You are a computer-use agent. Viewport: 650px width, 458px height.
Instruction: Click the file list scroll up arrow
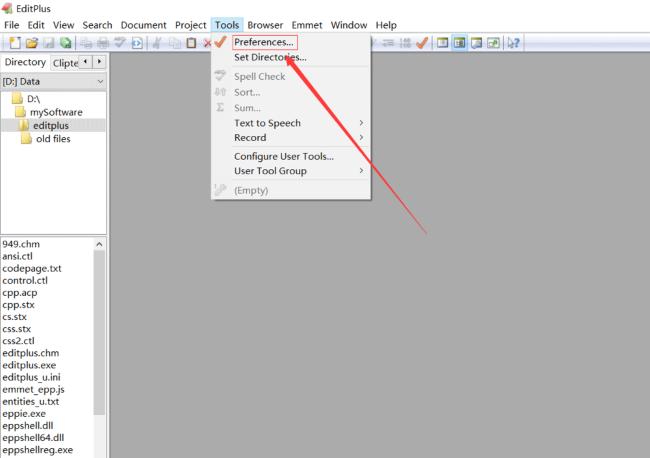[99, 244]
